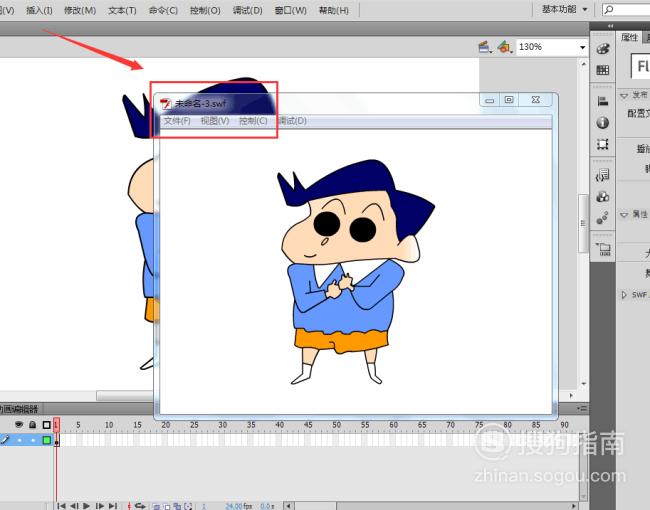Open 修改(M) menu
The height and width of the screenshot is (510, 650).
pyautogui.click(x=80, y=11)
